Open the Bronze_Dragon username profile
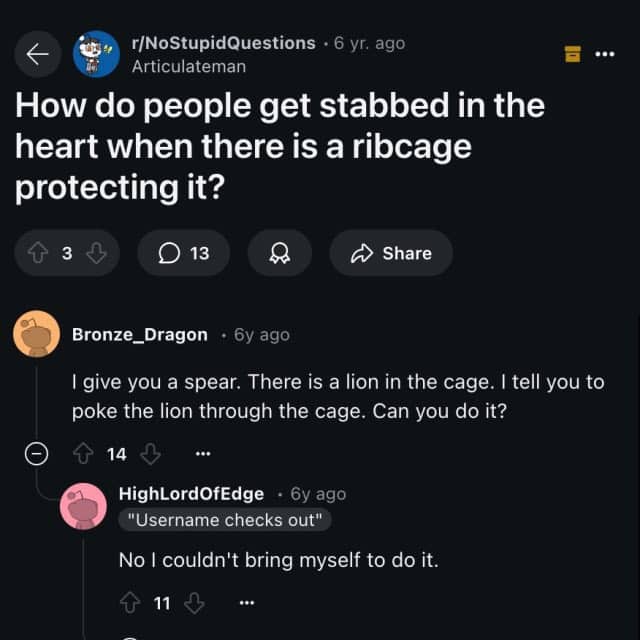This screenshot has height=640, width=640. [140, 335]
